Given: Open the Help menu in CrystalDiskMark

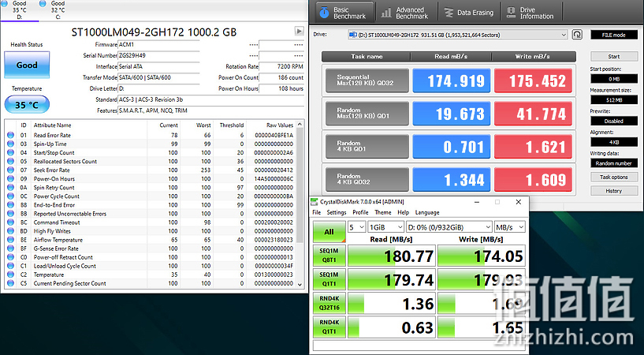Looking at the screenshot, I should [404, 212].
